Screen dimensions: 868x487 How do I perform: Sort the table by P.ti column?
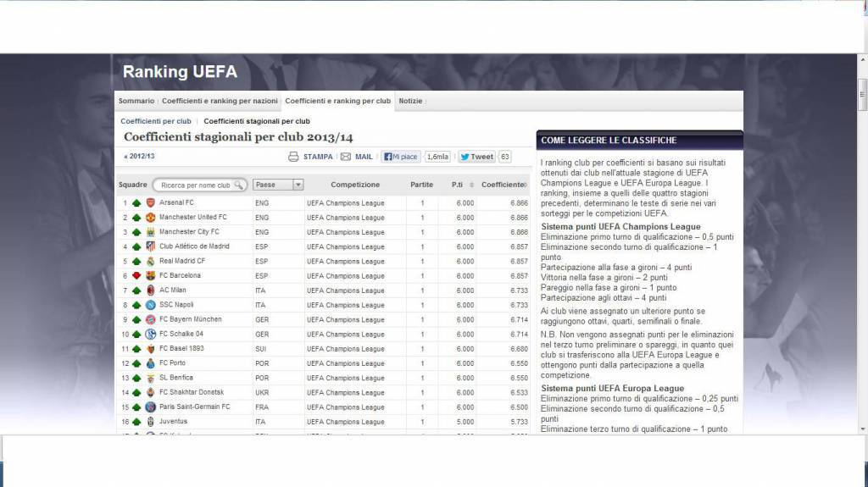coord(457,185)
